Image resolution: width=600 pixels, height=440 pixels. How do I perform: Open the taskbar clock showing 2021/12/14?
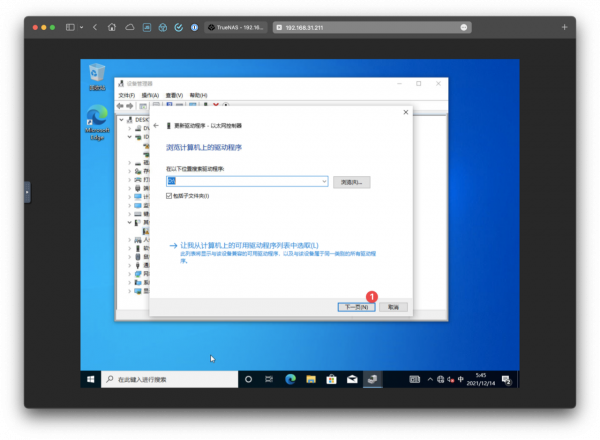pyautogui.click(x=481, y=379)
